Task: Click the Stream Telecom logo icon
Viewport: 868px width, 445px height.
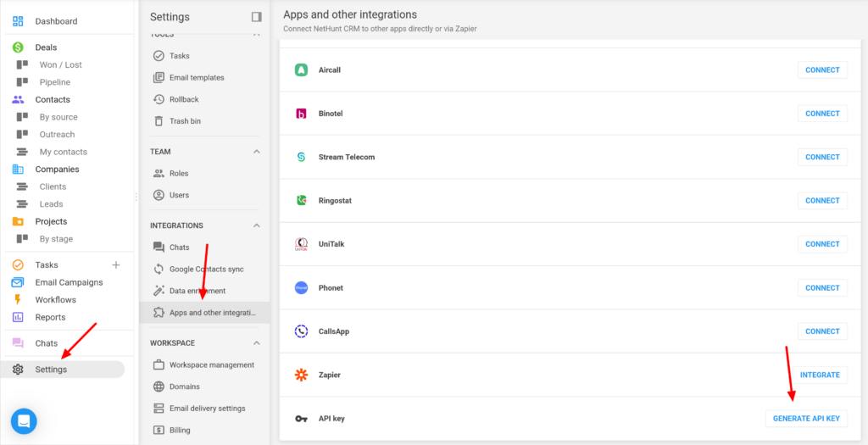Action: [x=301, y=157]
